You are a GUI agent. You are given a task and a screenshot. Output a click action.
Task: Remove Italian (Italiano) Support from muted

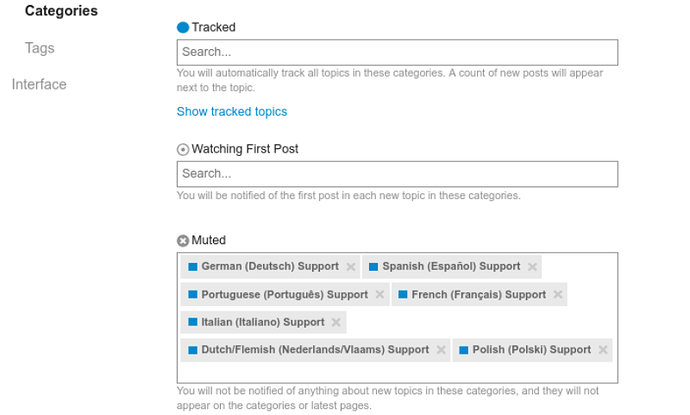[336, 322]
